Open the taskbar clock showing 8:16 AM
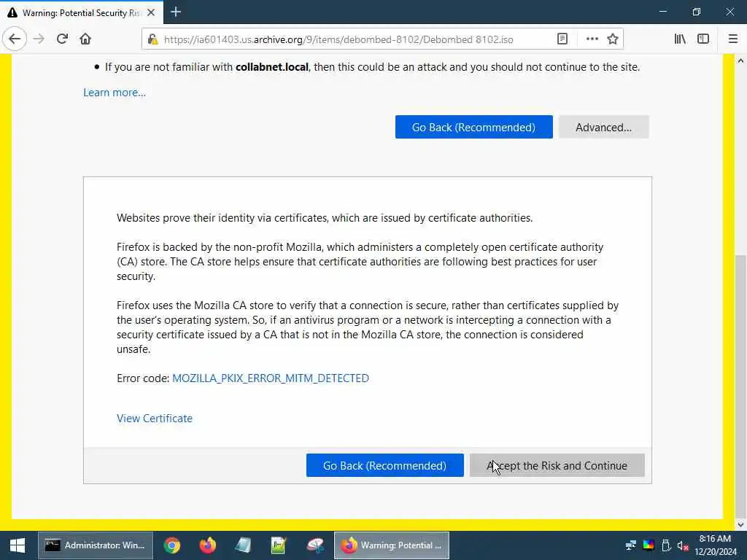 pos(716,545)
